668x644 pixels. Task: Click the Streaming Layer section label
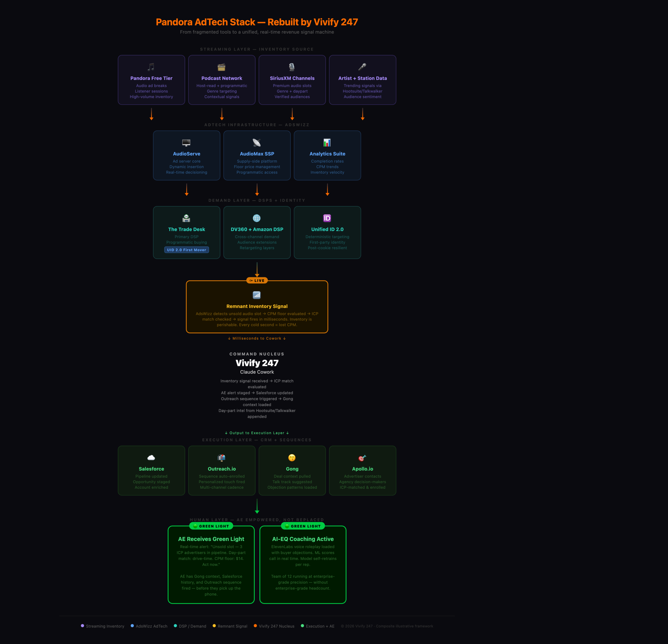(257, 49)
